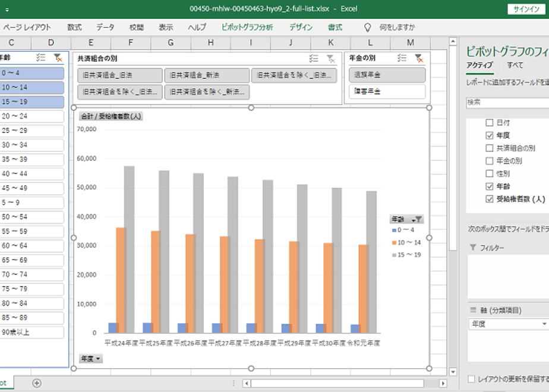Expand the 年度 dropdown in the axis area
Screen dimensions: 549x392
(x=544, y=324)
